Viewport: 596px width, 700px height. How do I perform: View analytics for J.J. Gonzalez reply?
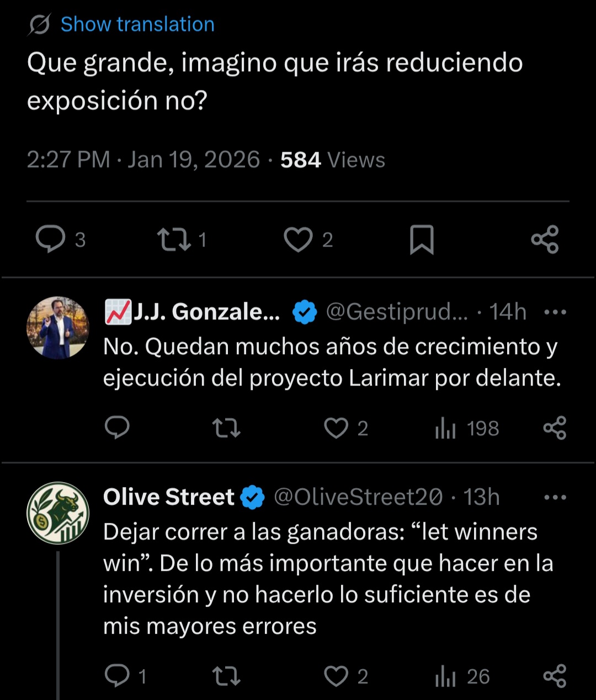pos(445,428)
